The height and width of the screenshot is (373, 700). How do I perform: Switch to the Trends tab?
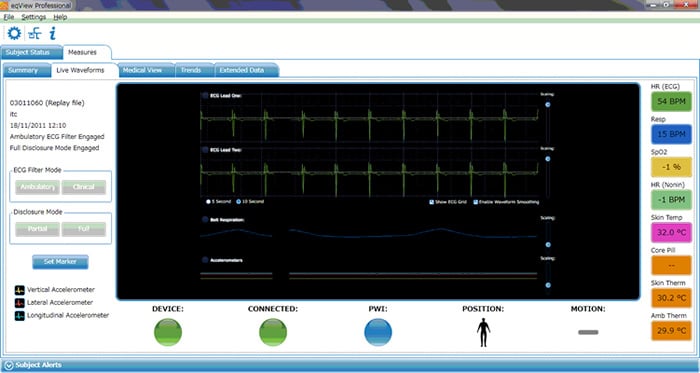tap(191, 70)
